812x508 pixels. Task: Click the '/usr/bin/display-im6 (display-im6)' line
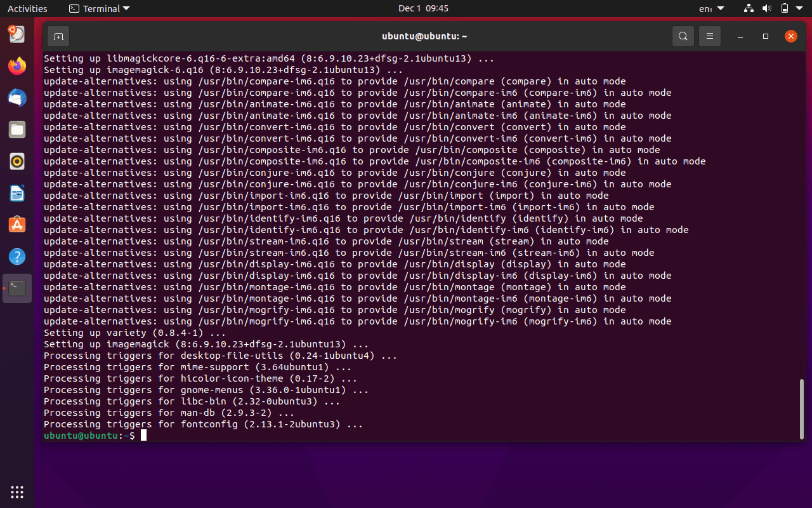tap(358, 276)
